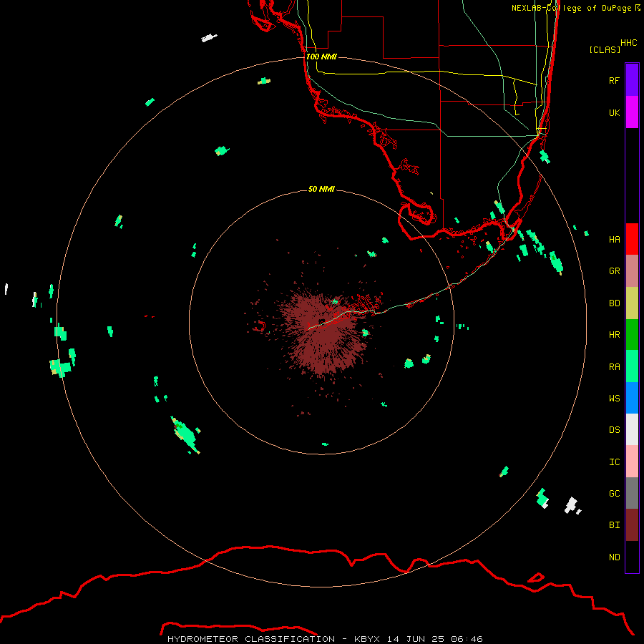The height and width of the screenshot is (644, 644).
Task: Click the RF legend label
Action: (614, 80)
